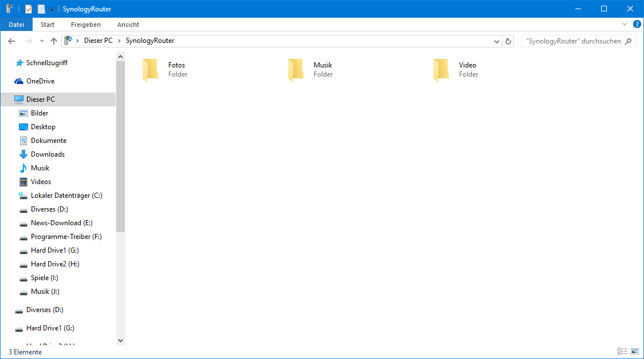Switch to Details view icon in status bar

[x=622, y=352]
